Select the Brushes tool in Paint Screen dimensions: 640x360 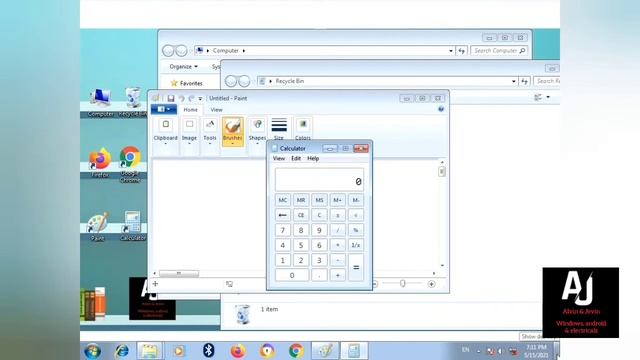coord(233,131)
